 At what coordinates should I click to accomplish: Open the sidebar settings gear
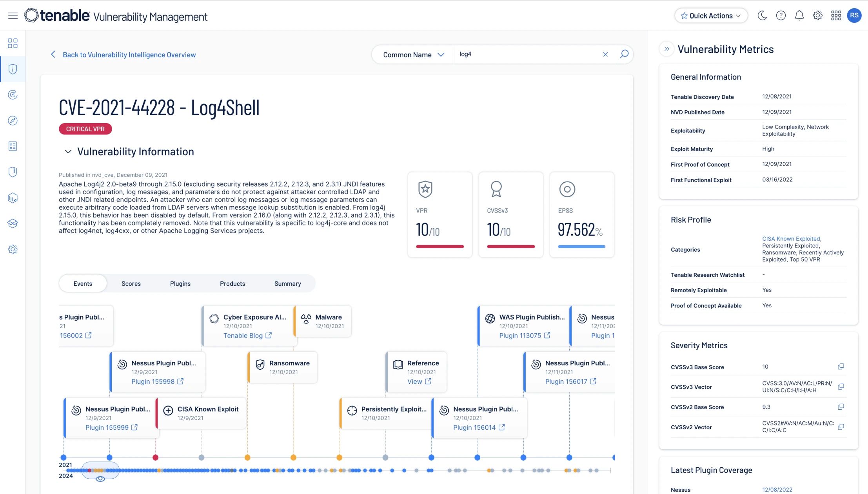pyautogui.click(x=13, y=249)
